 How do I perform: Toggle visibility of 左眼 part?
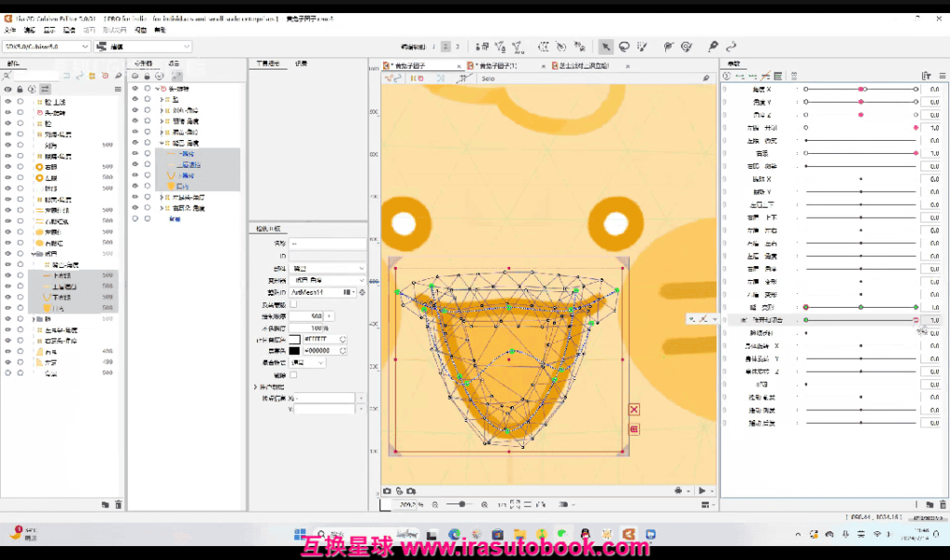7,177
